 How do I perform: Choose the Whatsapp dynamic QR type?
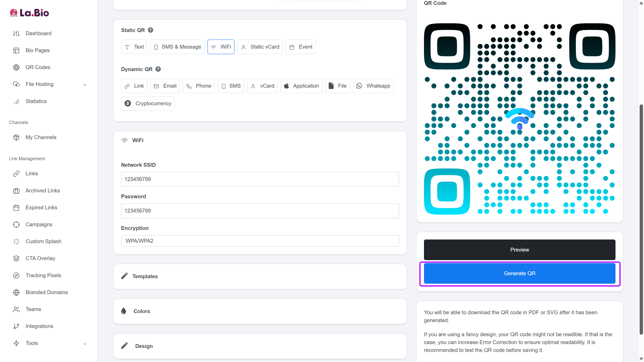[x=373, y=86]
